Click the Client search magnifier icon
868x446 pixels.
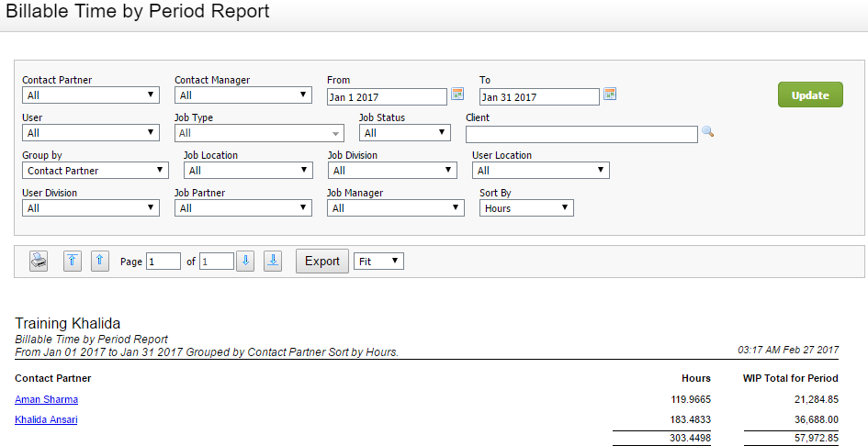tap(707, 131)
